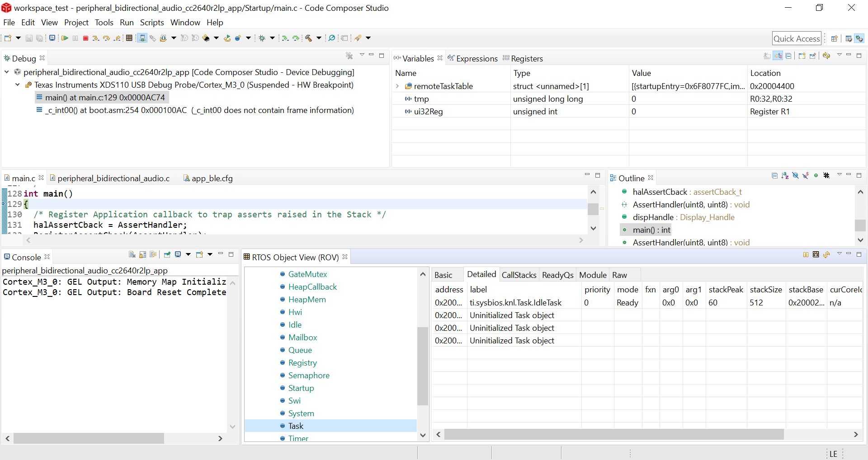Image resolution: width=868 pixels, height=460 pixels.
Task: Switch to the CallStacks tab in ROV
Action: [x=519, y=275]
